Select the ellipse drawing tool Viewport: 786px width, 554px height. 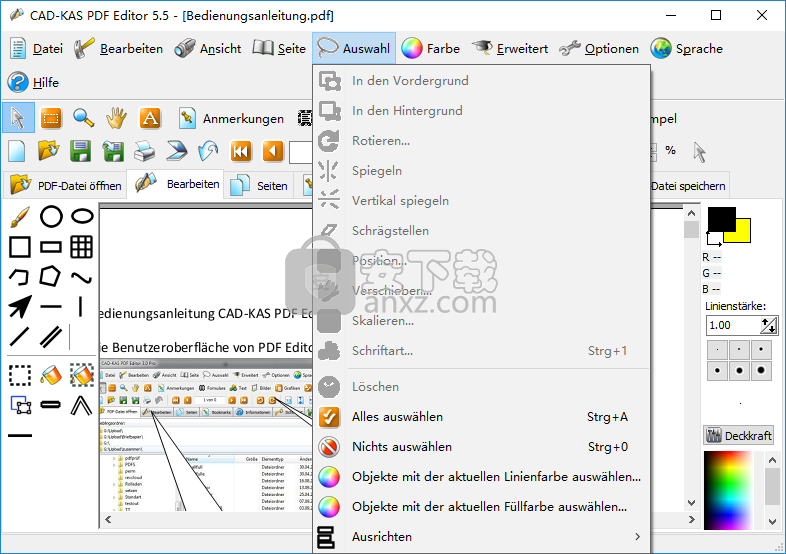point(82,216)
